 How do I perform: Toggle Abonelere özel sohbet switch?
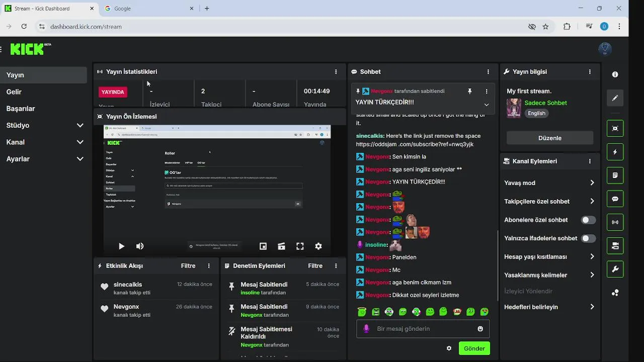tap(588, 220)
